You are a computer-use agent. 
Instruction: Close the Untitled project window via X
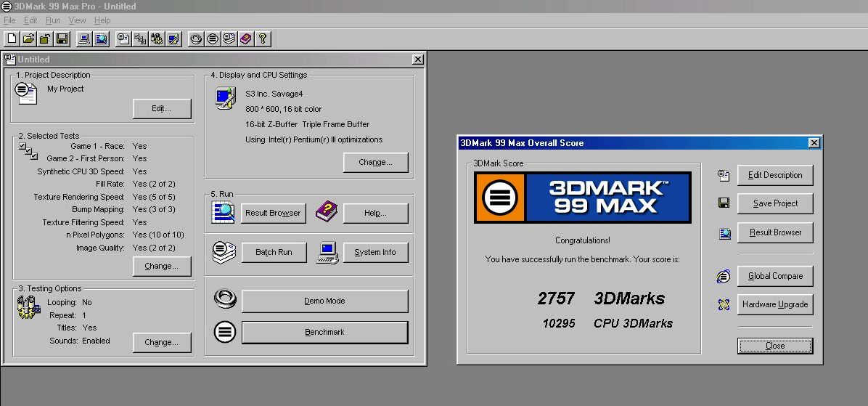[x=418, y=60]
